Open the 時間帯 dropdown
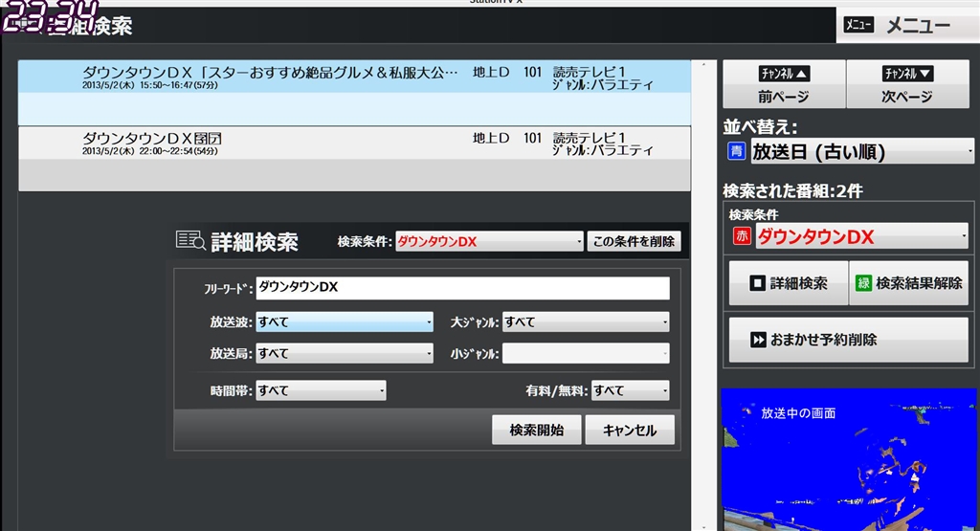Screen dimensions: 980x531 pyautogui.click(x=321, y=390)
